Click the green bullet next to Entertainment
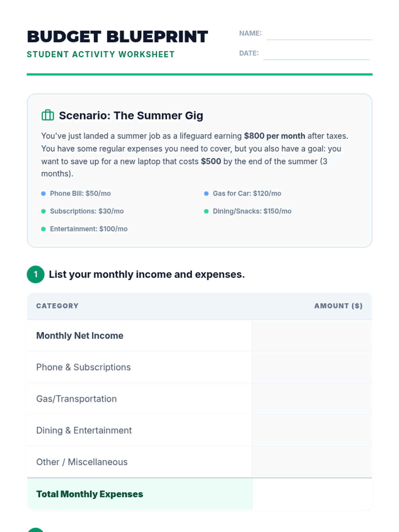The image size is (399, 532). 43,229
